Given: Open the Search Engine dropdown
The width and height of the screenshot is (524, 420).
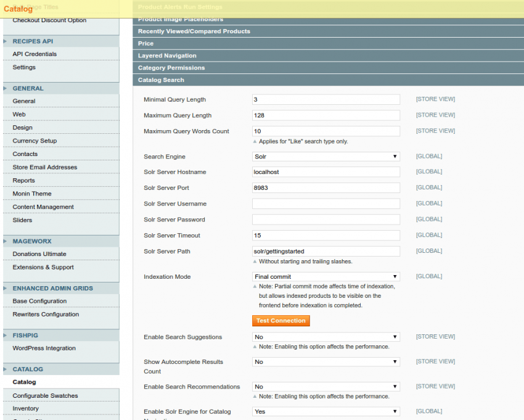Looking at the screenshot, I should pos(326,157).
